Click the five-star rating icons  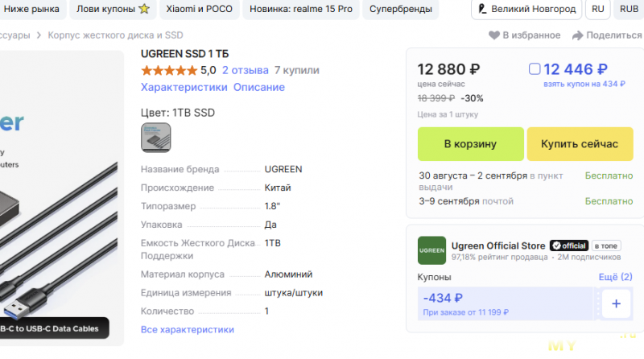[x=169, y=71]
